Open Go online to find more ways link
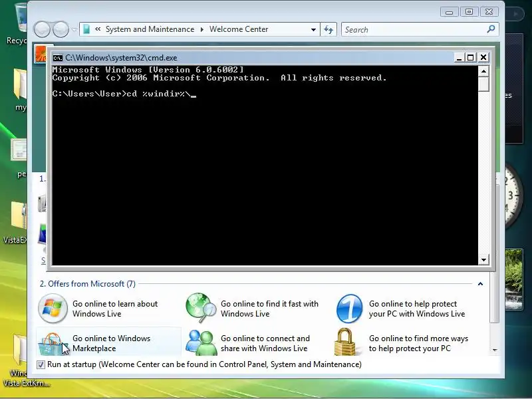This screenshot has height=399, width=532. (x=418, y=343)
